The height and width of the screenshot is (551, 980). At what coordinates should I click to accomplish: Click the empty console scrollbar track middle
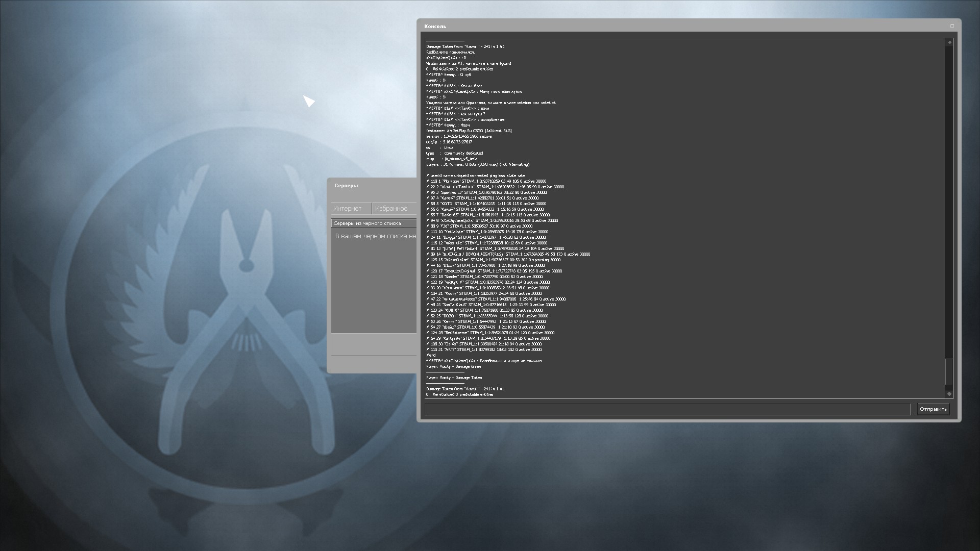pos(949,204)
